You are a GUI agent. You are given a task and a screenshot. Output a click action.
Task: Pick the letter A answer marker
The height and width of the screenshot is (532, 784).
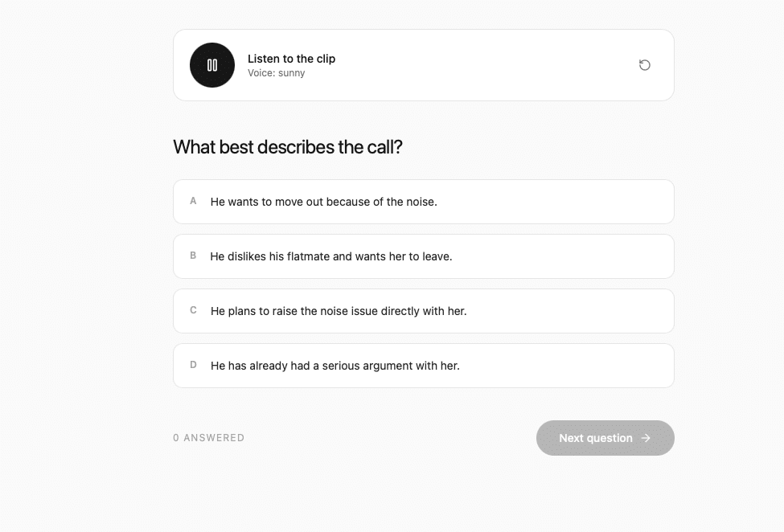[x=193, y=201]
